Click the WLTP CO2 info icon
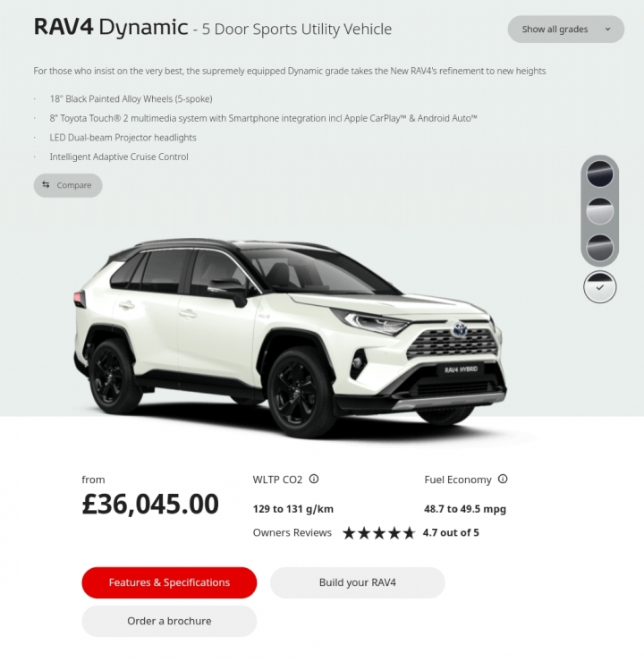Screen dimensions: 644x662 tap(314, 479)
